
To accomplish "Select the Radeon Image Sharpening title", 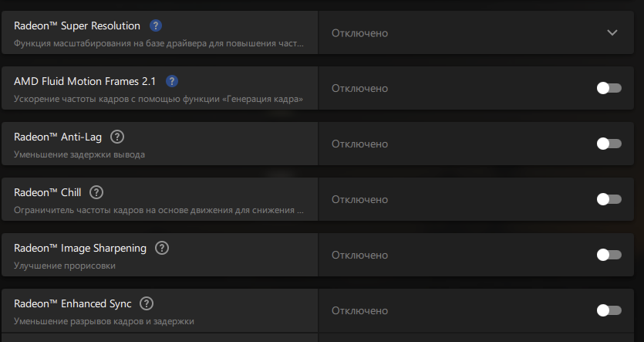I will [x=80, y=249].
